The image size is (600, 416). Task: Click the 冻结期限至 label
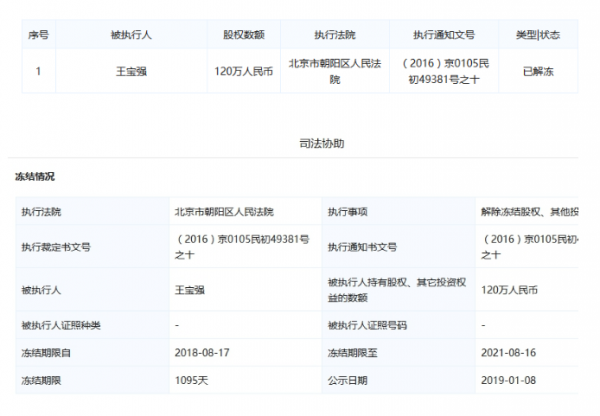(352, 352)
